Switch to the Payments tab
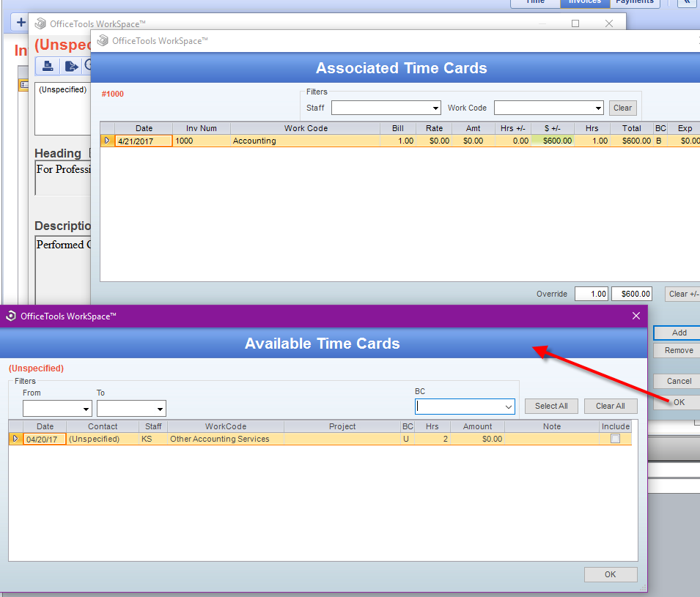 click(x=634, y=2)
